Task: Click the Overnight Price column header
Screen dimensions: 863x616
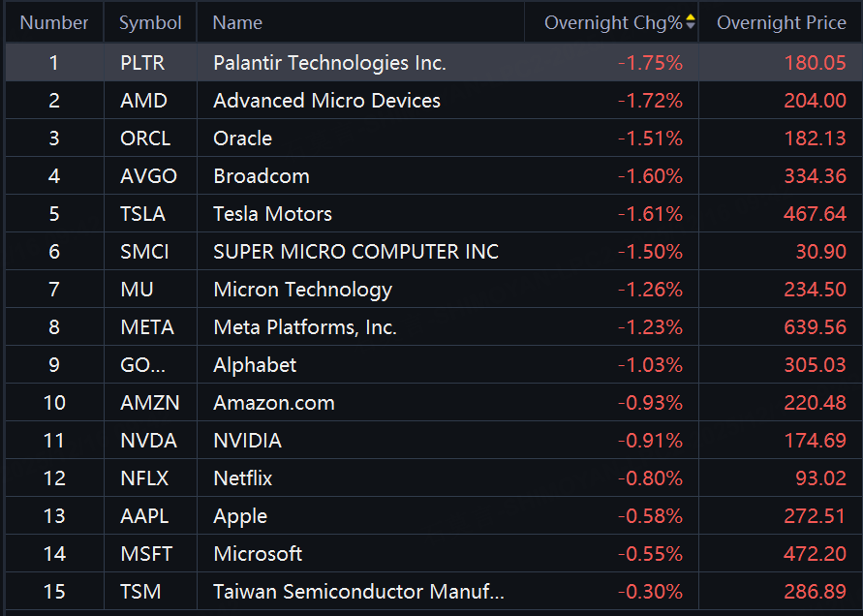Action: coord(781,22)
